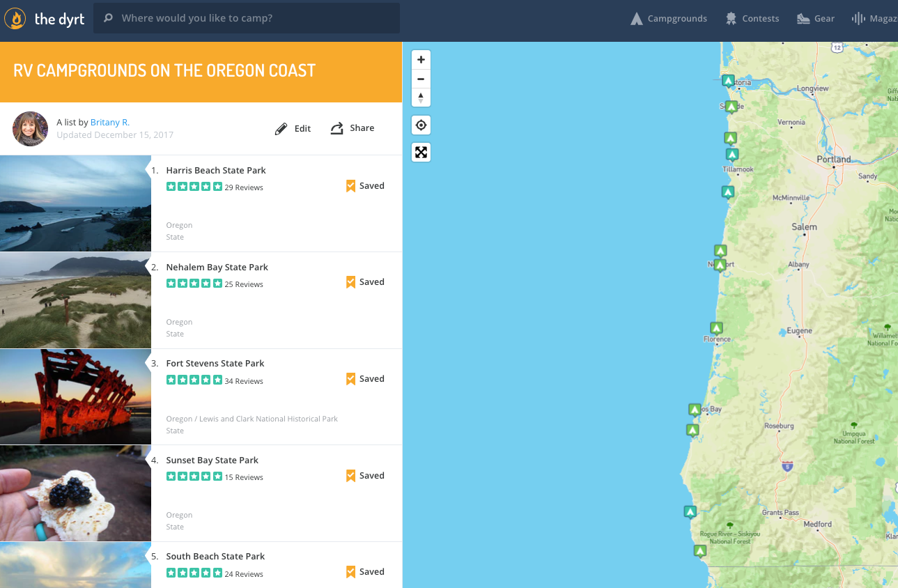Viewport: 898px width, 588px height.
Task: Open the Campgrounds menu
Action: point(669,19)
